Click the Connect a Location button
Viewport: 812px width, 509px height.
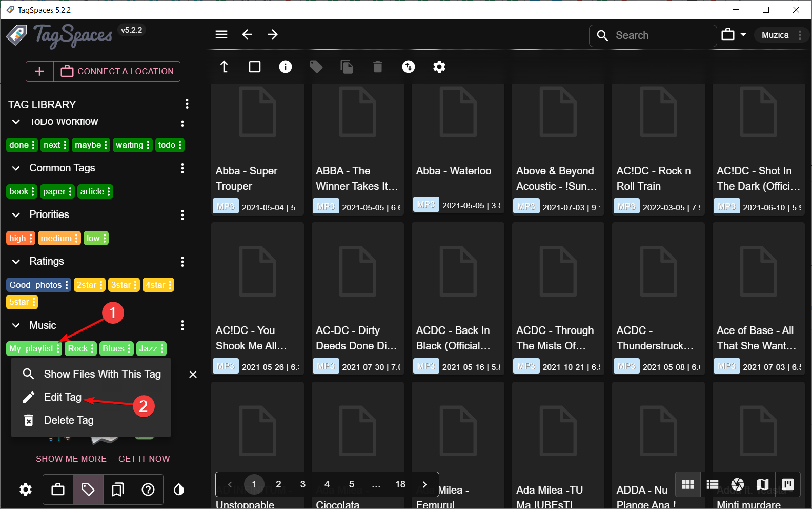117,71
